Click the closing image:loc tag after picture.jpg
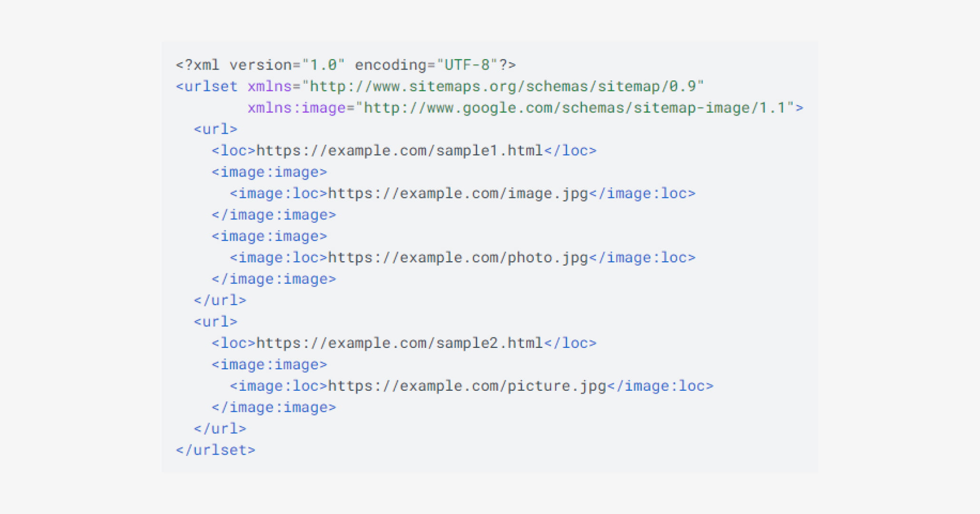This screenshot has height=514, width=980. click(660, 386)
